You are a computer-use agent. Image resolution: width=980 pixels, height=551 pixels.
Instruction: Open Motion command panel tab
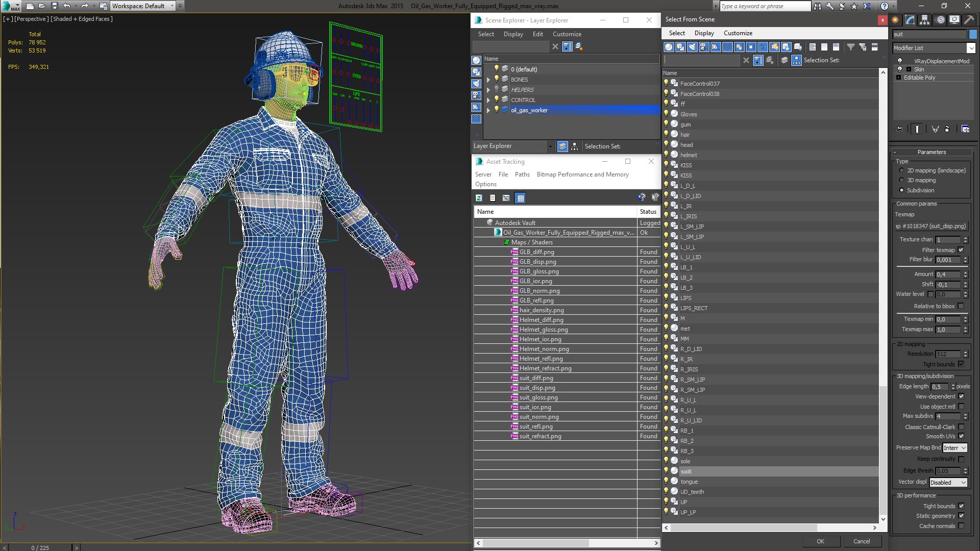click(940, 20)
